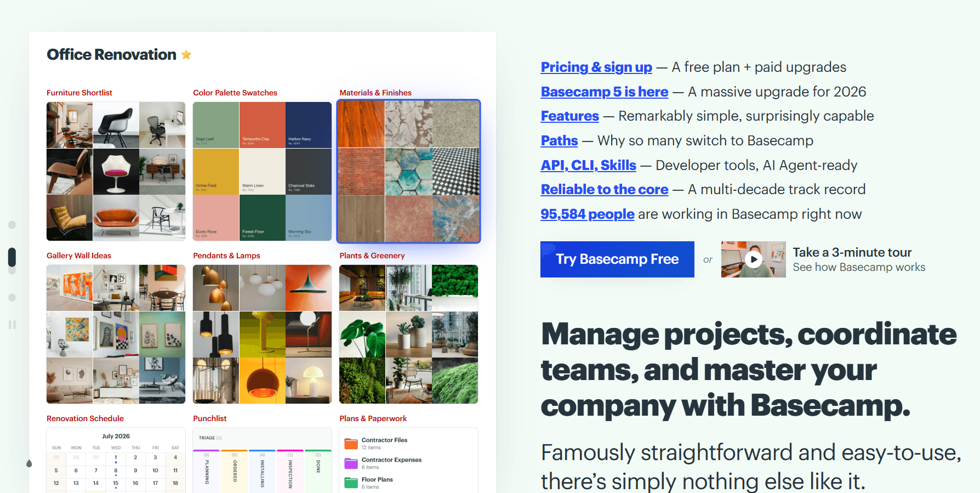Open the green Floor Plans folder
The width and height of the screenshot is (980, 493).
[x=351, y=483]
